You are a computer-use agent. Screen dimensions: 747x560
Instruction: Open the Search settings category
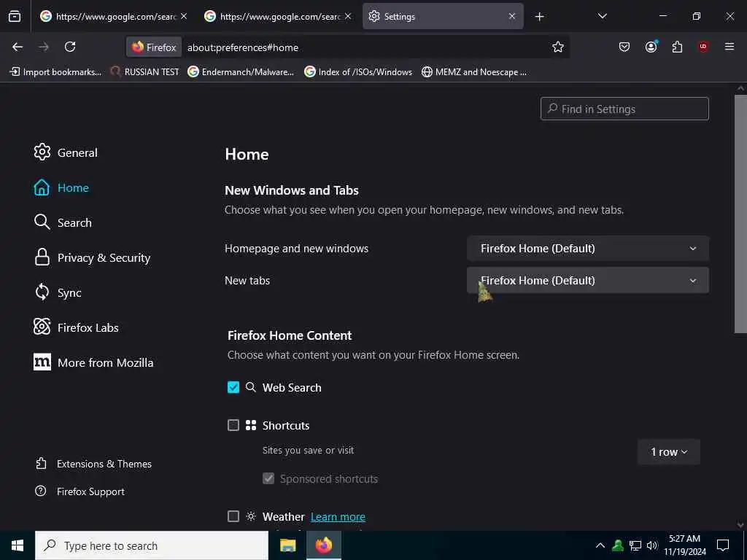[x=63, y=222]
